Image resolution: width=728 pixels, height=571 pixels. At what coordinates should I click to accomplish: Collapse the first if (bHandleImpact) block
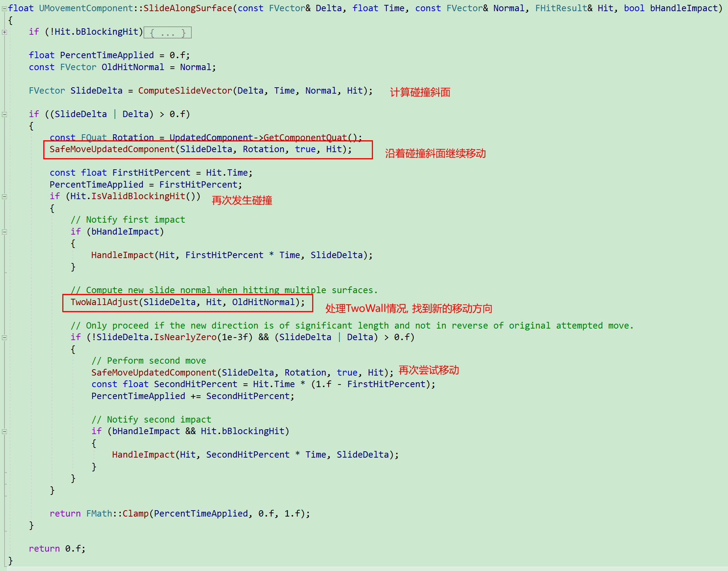pyautogui.click(x=4, y=232)
